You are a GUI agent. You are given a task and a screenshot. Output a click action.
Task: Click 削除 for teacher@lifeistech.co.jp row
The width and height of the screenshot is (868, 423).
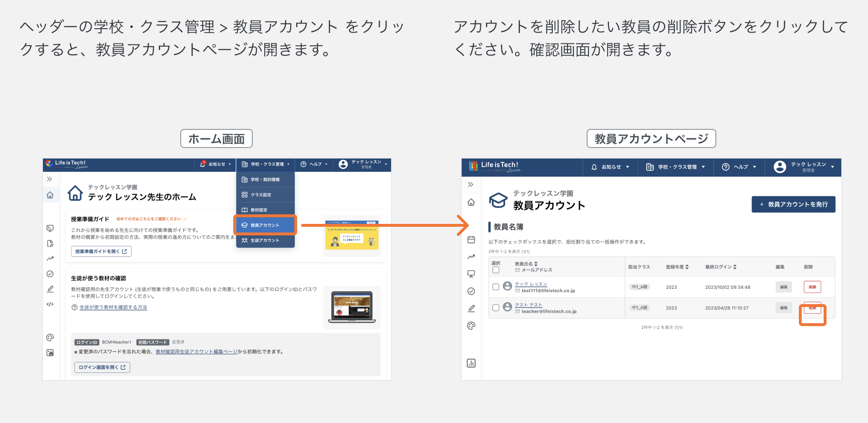pyautogui.click(x=812, y=308)
